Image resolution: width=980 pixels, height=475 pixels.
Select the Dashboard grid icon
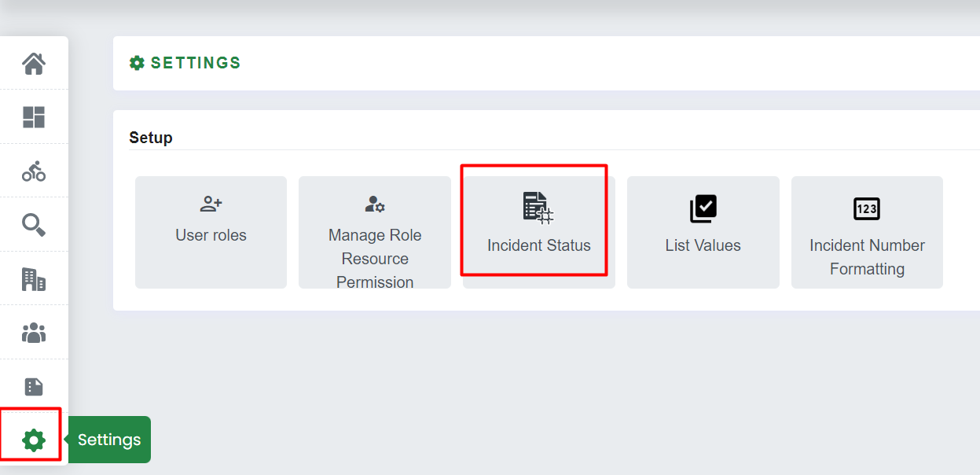pos(34,117)
